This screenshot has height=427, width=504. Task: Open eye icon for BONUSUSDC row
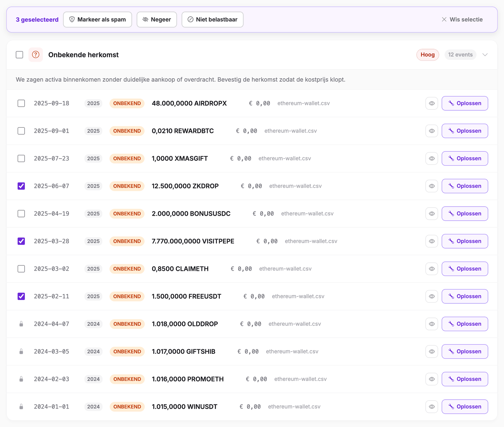432,214
